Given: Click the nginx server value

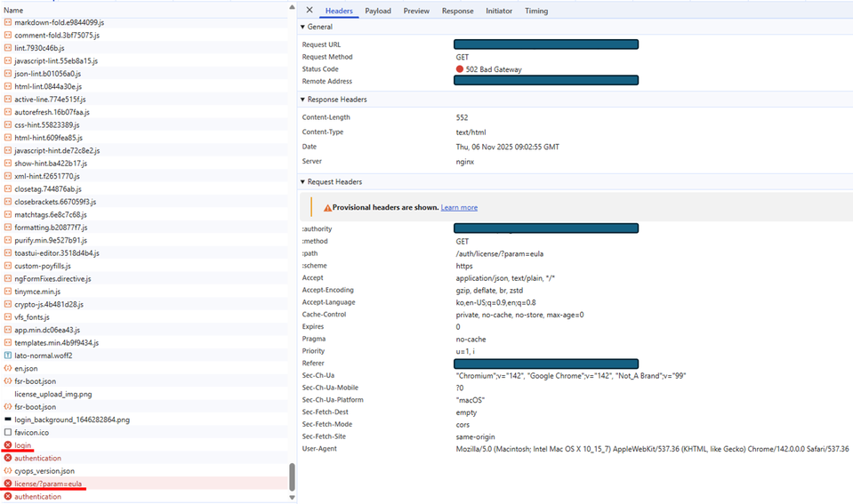Looking at the screenshot, I should coord(465,162).
